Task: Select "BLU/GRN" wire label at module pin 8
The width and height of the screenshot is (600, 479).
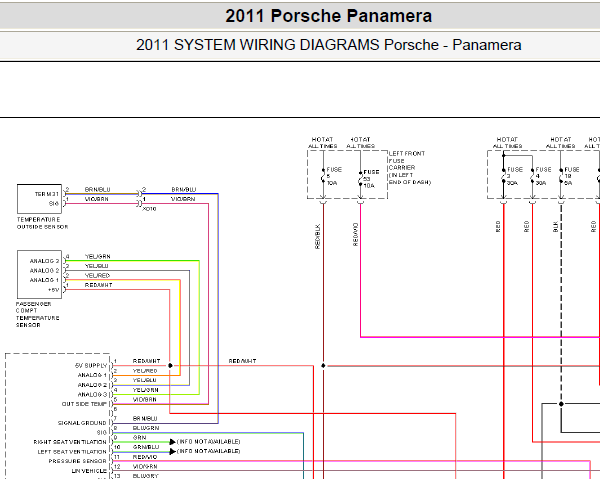Action: click(x=146, y=428)
